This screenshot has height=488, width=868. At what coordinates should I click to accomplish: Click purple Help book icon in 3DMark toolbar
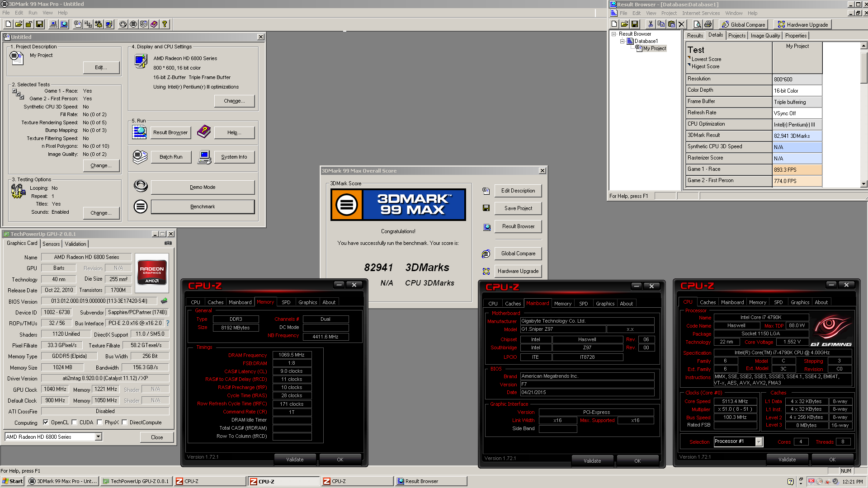tap(154, 24)
